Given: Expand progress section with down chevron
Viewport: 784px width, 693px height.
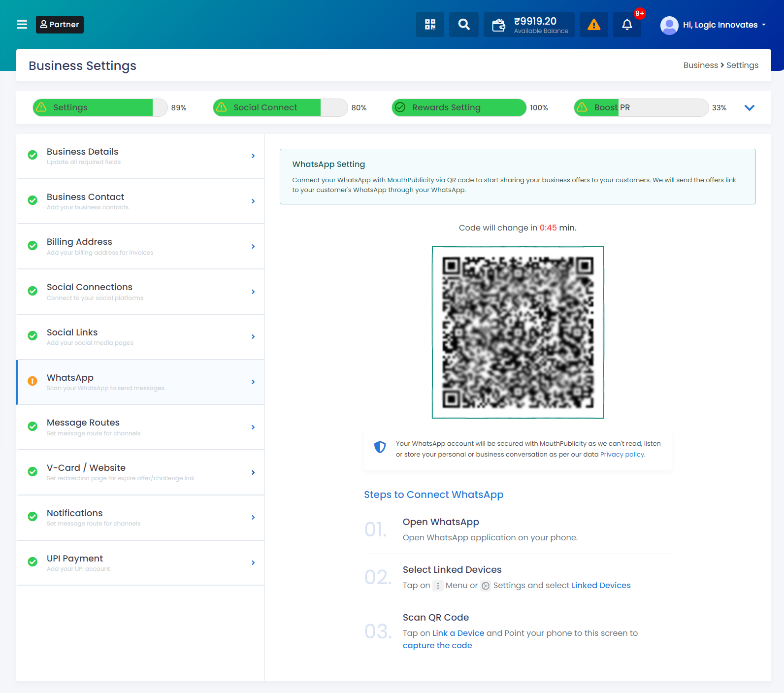Looking at the screenshot, I should pyautogui.click(x=750, y=107).
